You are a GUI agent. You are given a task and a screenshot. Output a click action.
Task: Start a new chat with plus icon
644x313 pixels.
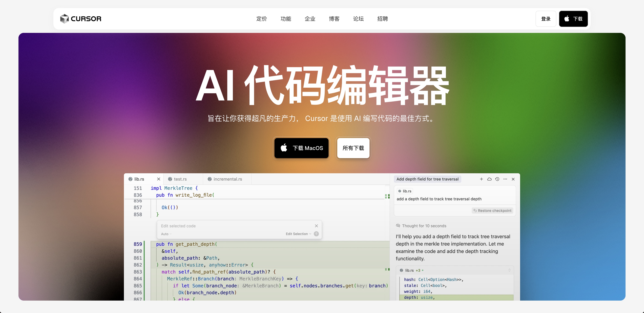pos(481,179)
